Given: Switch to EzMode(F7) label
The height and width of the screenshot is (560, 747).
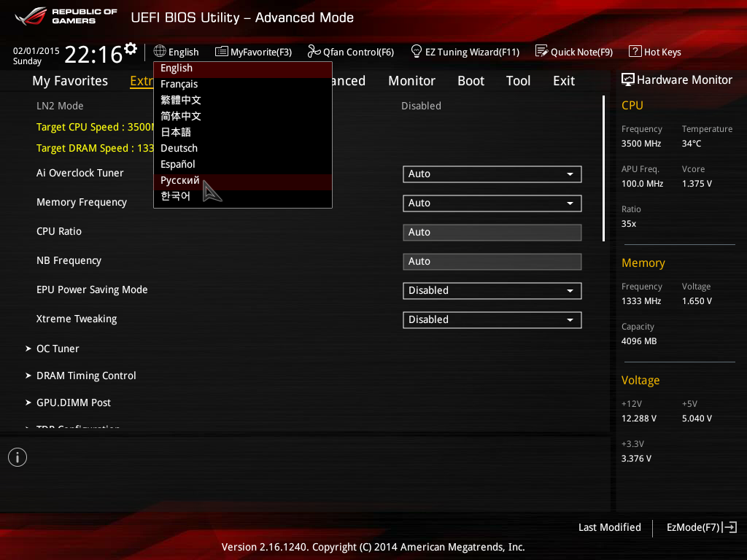Looking at the screenshot, I should (693, 527).
